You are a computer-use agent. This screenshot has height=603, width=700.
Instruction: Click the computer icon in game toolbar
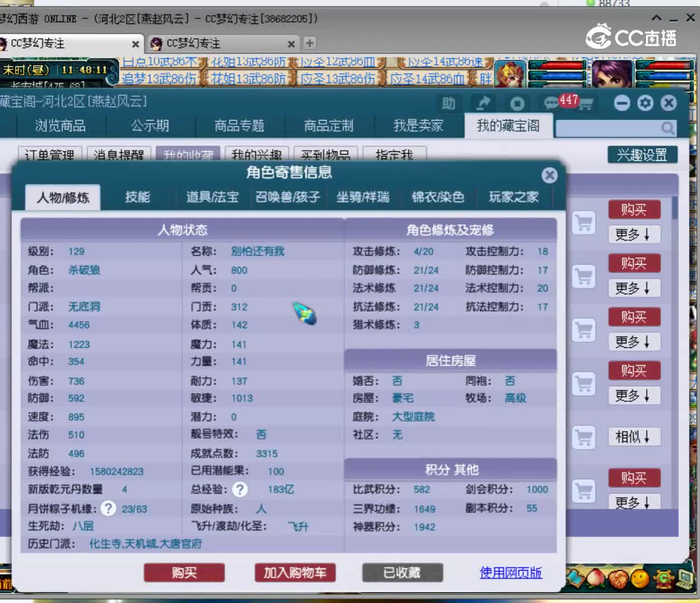coord(685,579)
